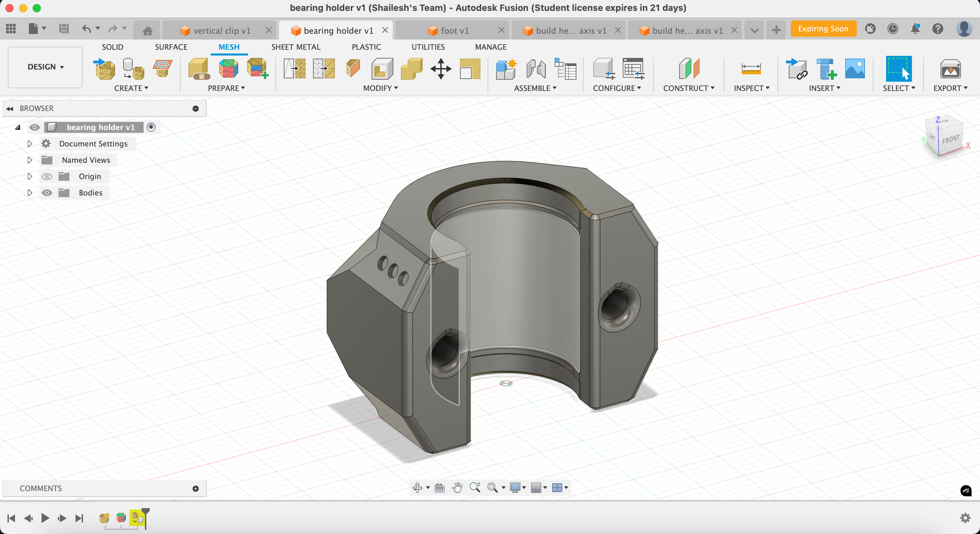Add a new design tab with plus
Screen dimensions: 980x534
[776, 29]
